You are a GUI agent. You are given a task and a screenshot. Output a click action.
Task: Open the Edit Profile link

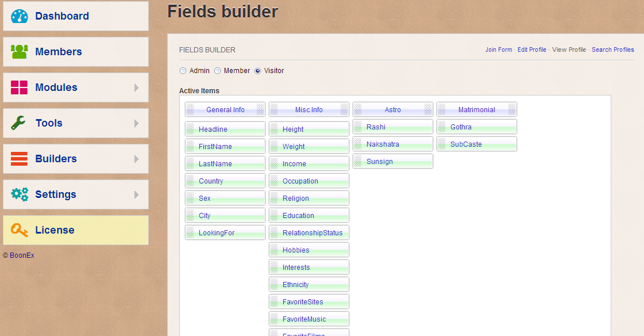coord(532,49)
